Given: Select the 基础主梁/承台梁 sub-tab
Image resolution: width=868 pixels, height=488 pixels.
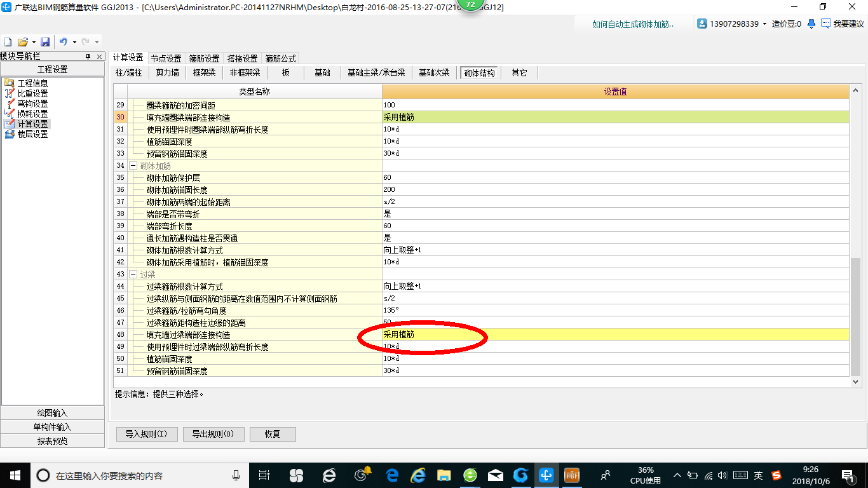Looking at the screenshot, I should pos(376,72).
